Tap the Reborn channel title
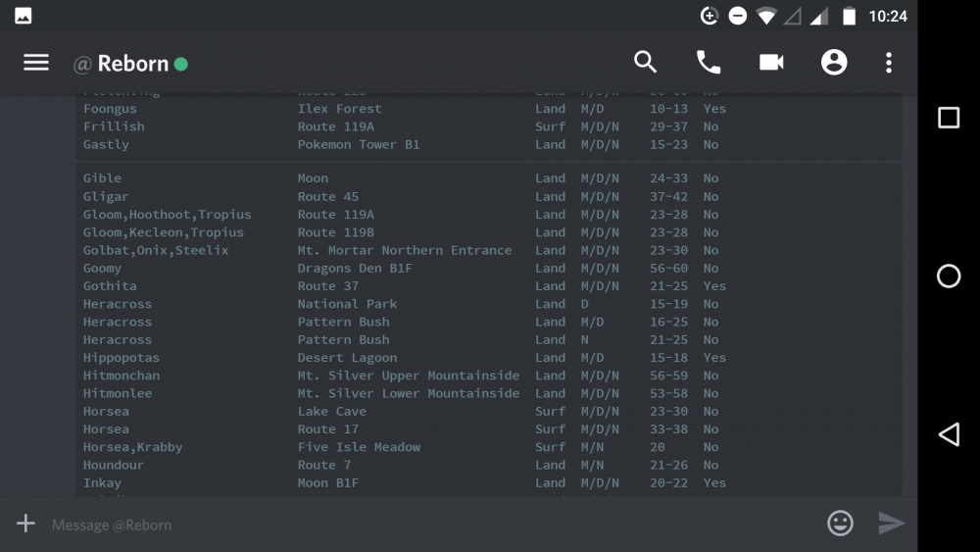Image resolution: width=980 pixels, height=552 pixels. (132, 64)
